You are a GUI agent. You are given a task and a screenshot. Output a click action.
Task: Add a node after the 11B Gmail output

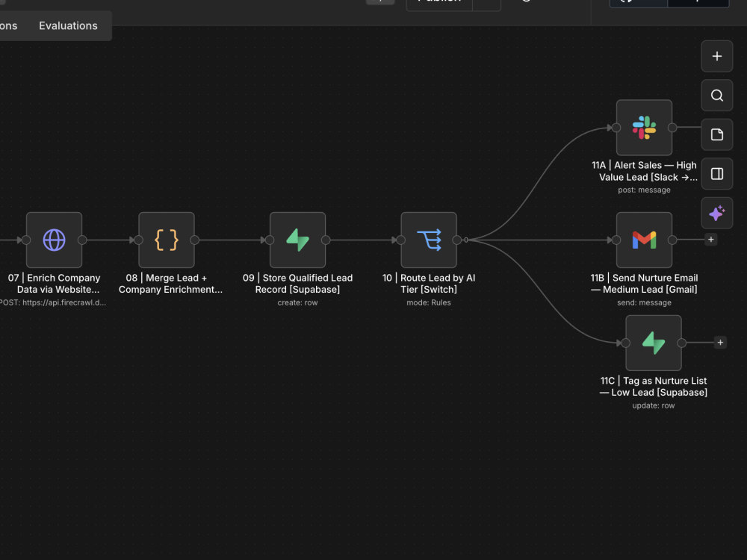point(711,240)
